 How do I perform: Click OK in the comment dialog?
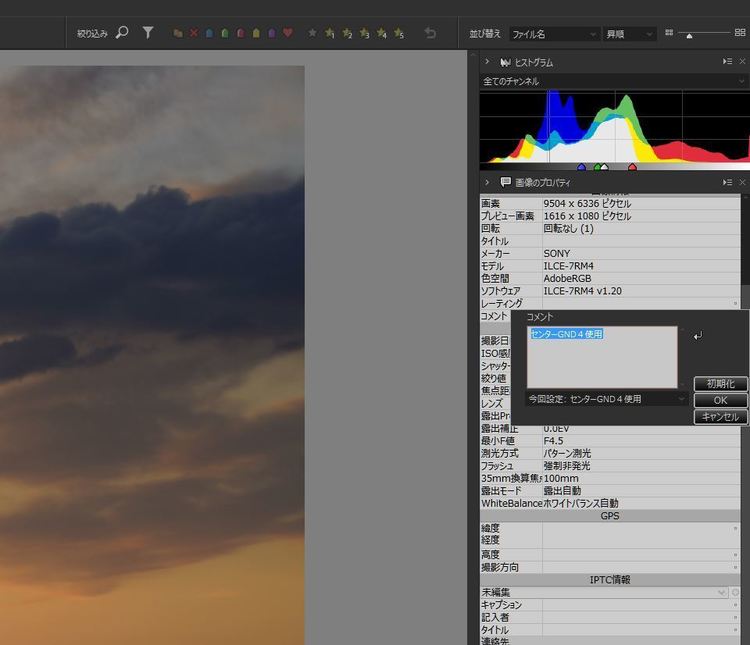point(720,400)
